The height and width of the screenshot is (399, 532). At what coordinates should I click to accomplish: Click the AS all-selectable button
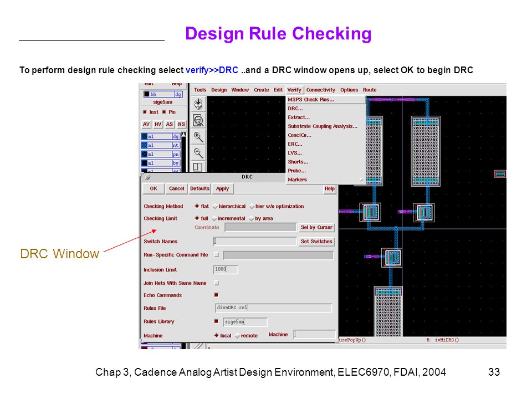(x=170, y=124)
